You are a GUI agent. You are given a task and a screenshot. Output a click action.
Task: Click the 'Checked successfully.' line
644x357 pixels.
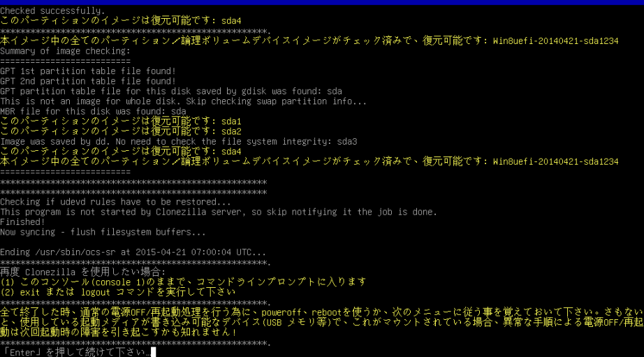52,10
